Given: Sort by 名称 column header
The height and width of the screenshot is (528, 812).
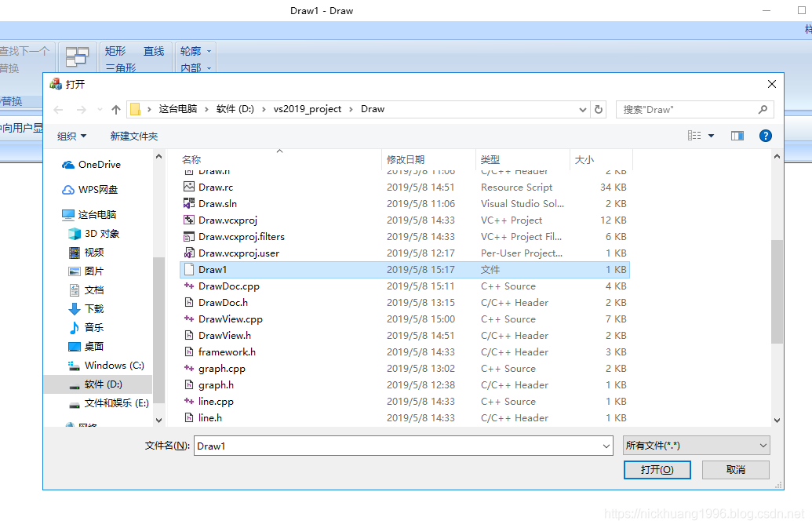Looking at the screenshot, I should [x=191, y=159].
